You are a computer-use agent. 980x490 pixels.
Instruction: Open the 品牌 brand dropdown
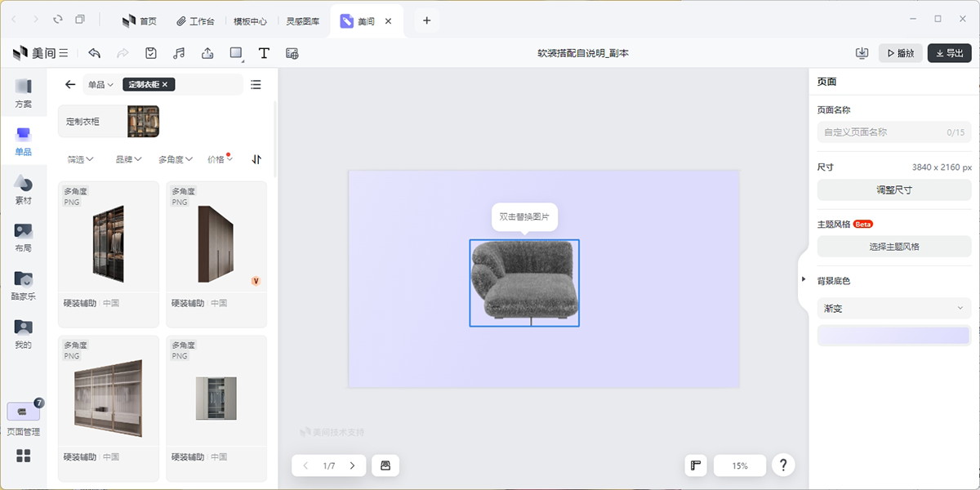(128, 159)
